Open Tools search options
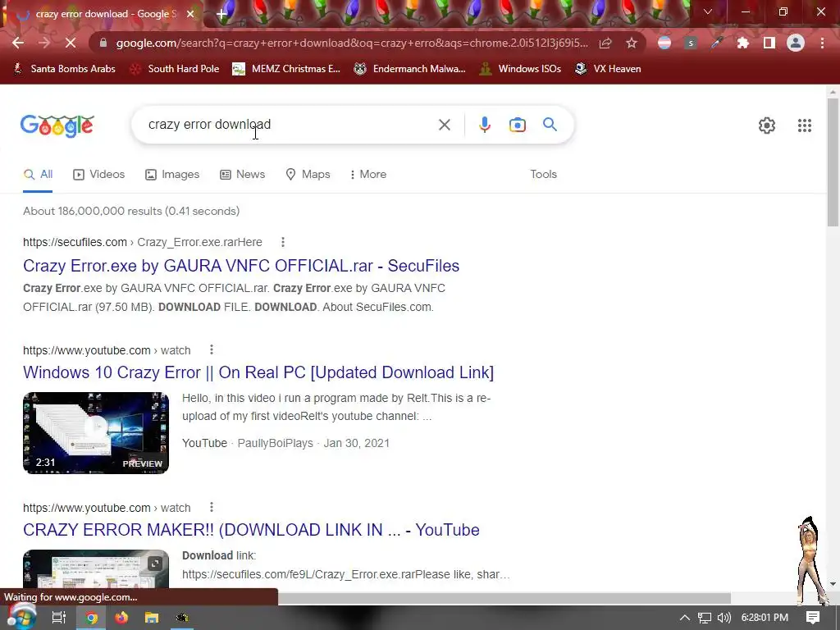 point(543,174)
